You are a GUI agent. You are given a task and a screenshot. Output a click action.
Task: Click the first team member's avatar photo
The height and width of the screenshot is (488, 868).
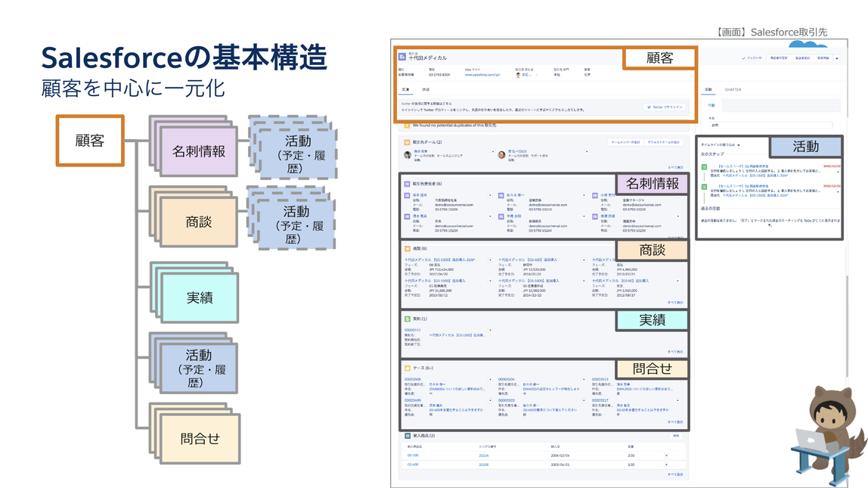click(x=408, y=154)
